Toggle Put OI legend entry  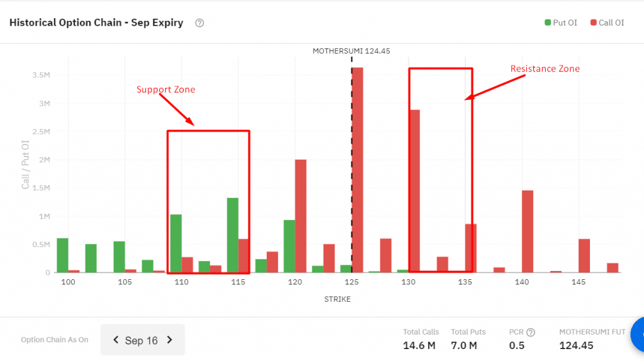pos(560,23)
